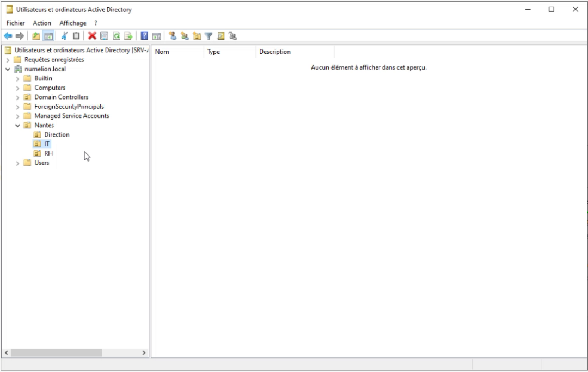
Task: Expand the Users container
Action: (x=17, y=163)
